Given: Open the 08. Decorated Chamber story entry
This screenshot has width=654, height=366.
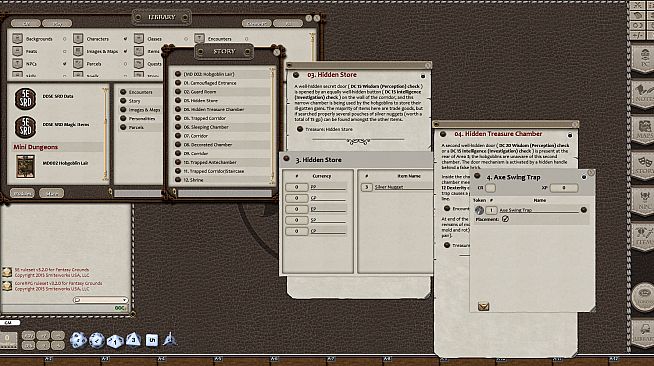Looking at the screenshot, I should tap(208, 145).
